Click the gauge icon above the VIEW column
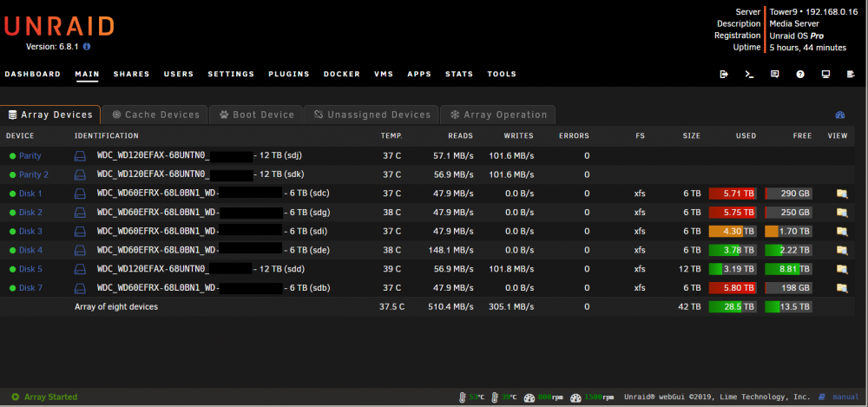The image size is (868, 407). pyautogui.click(x=839, y=115)
